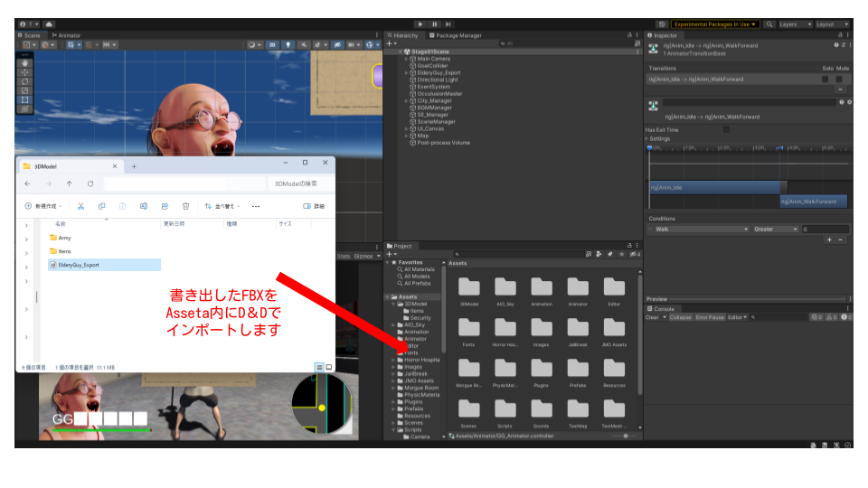Enable the Has Exit Time checkbox
Image resolution: width=868 pixels, height=488 pixels.
[726, 129]
